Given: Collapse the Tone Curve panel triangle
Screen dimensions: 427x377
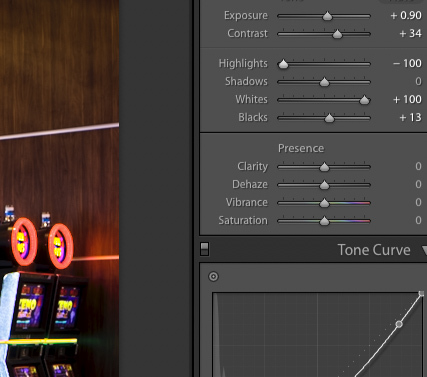Looking at the screenshot, I should tap(424, 250).
